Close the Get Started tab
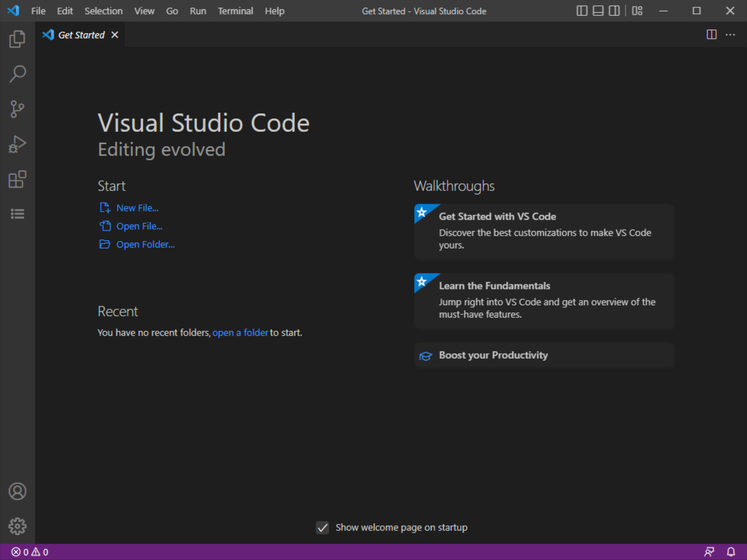Image resolution: width=747 pixels, height=560 pixels. click(115, 35)
